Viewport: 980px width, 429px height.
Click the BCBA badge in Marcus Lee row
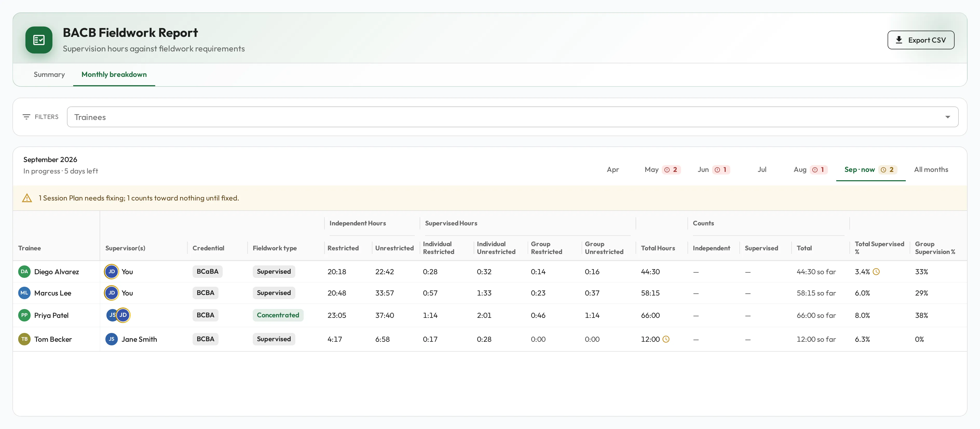coord(206,293)
